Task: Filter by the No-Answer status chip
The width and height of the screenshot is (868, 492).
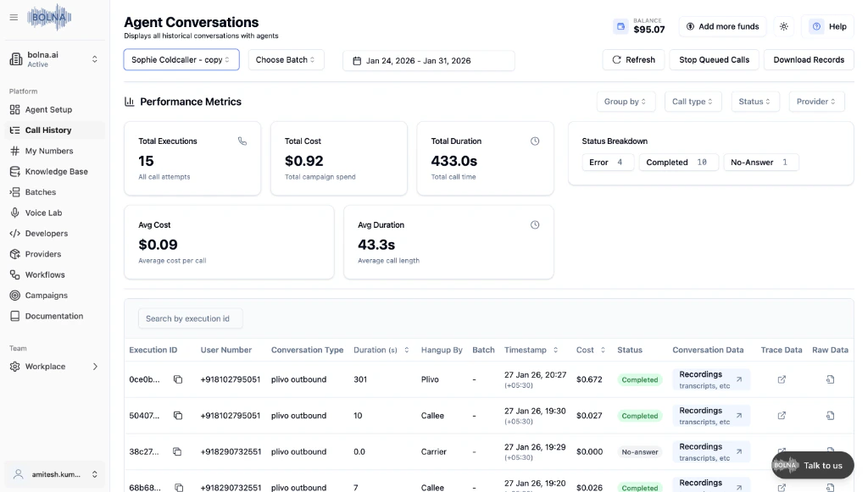Action: pos(760,162)
